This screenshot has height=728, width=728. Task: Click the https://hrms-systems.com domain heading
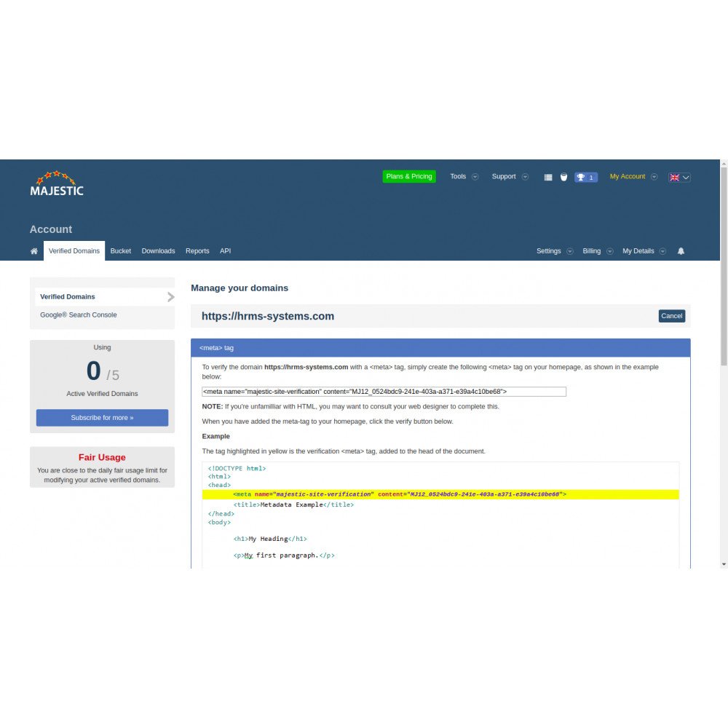click(268, 316)
